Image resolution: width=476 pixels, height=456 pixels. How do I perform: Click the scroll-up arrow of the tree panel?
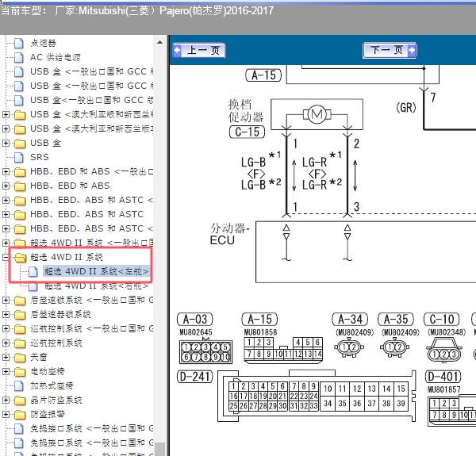159,43
